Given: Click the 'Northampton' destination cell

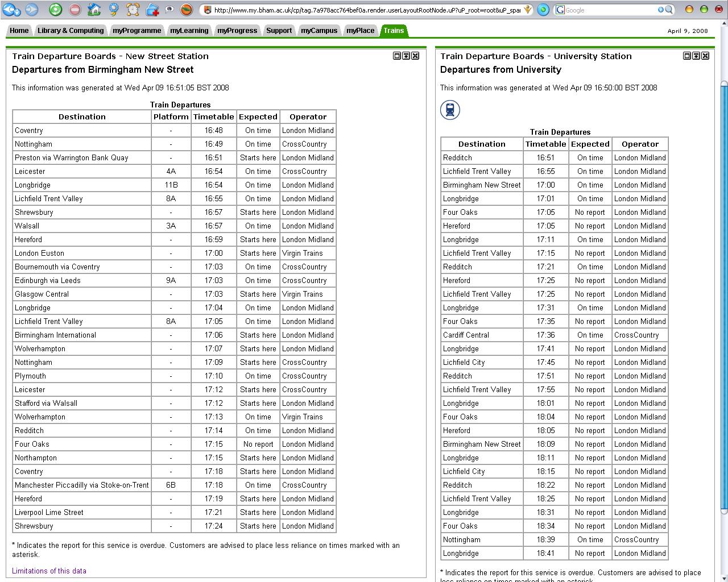Looking at the screenshot, I should (x=82, y=458).
